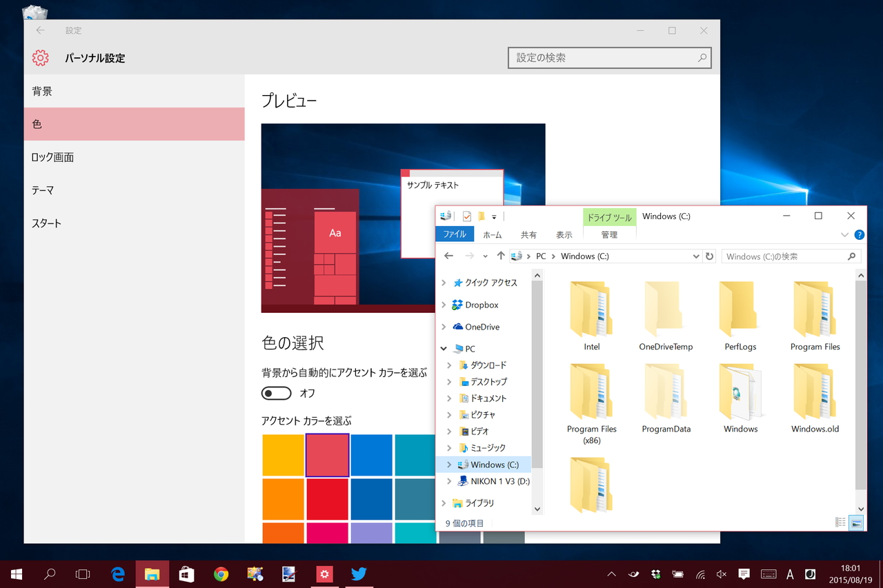Unmute audio via the taskbar speaker icon
The image size is (883, 588).
(x=720, y=574)
